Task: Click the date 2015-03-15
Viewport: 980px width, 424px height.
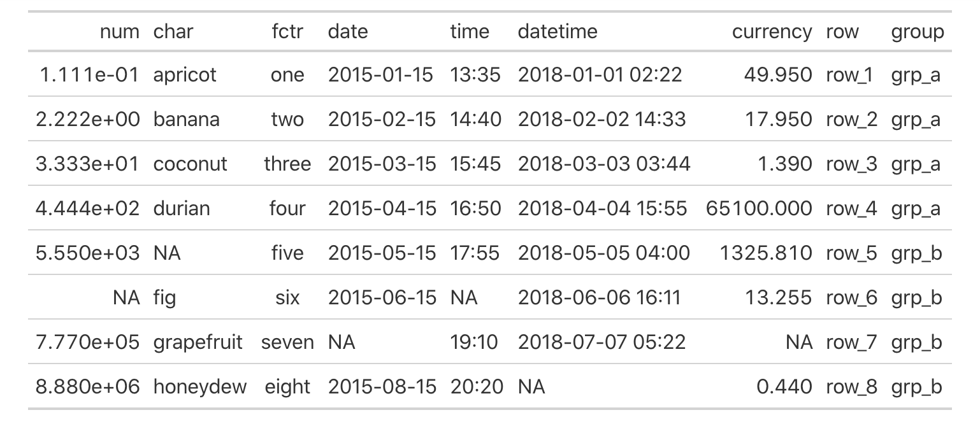Action: coord(382,164)
